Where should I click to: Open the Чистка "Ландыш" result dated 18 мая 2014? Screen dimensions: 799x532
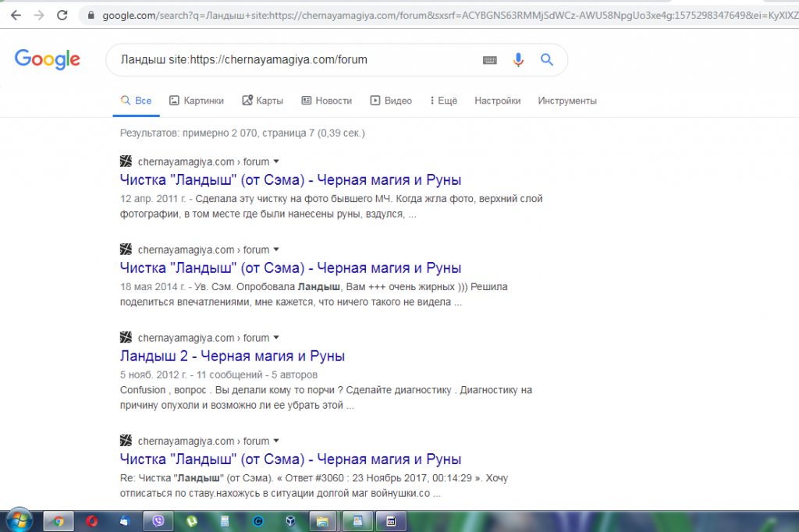click(290, 268)
